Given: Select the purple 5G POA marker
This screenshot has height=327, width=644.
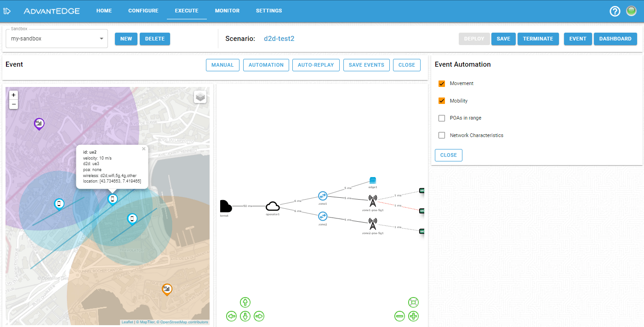Looking at the screenshot, I should (39, 124).
